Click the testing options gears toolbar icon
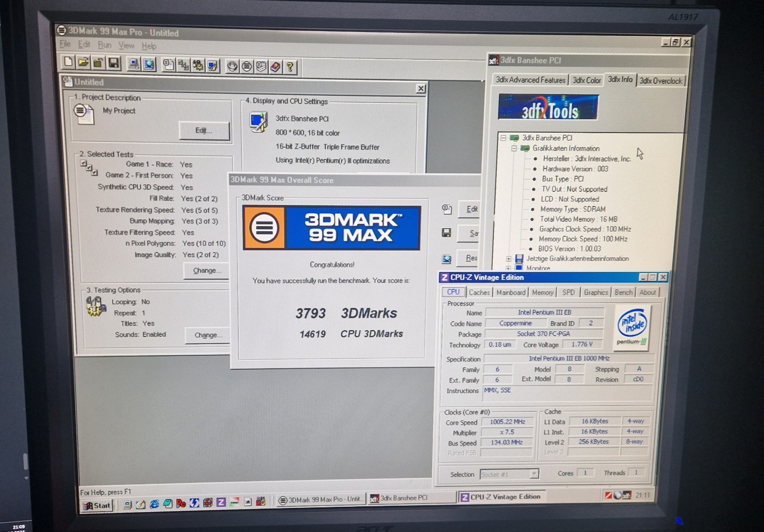This screenshot has width=764, height=532. click(198, 65)
